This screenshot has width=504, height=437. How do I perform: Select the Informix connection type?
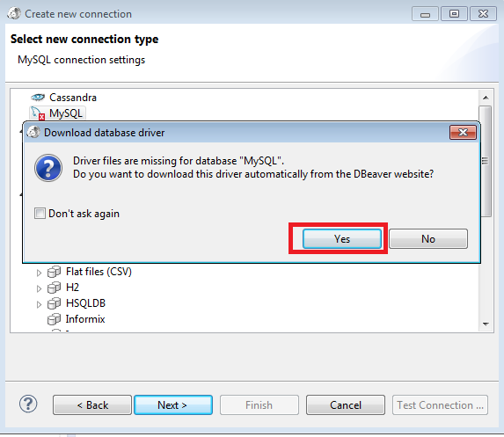pyautogui.click(x=85, y=319)
